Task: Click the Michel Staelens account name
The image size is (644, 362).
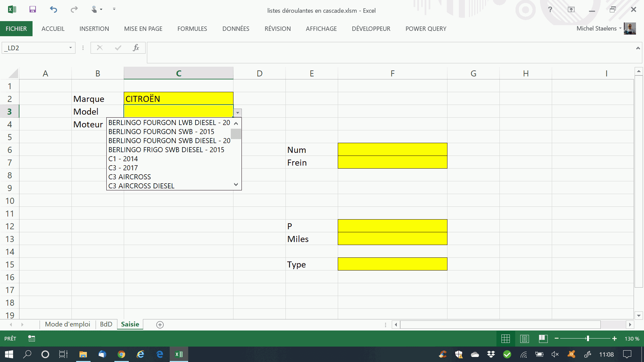Action: click(x=597, y=28)
